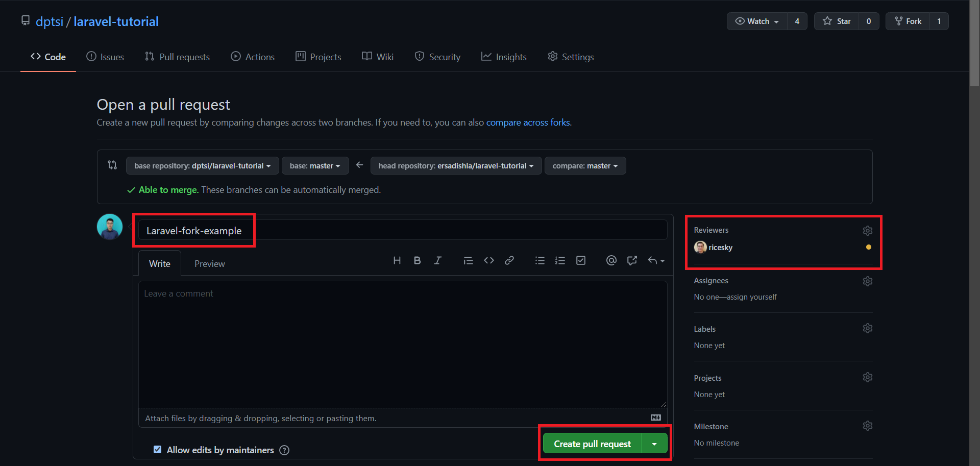The image size is (980, 466).
Task: Switch to the Code tab
Action: [x=48, y=57]
